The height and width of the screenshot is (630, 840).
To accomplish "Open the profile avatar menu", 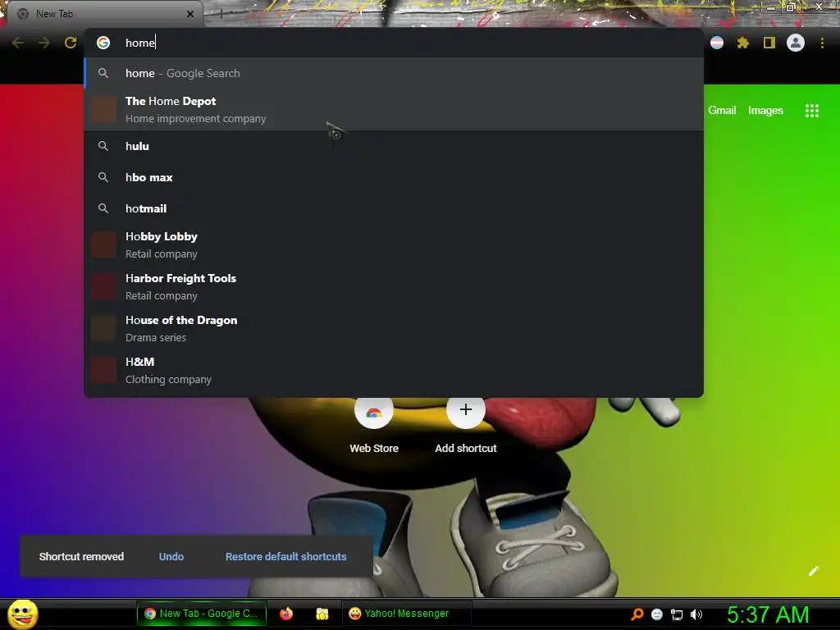I will point(796,43).
